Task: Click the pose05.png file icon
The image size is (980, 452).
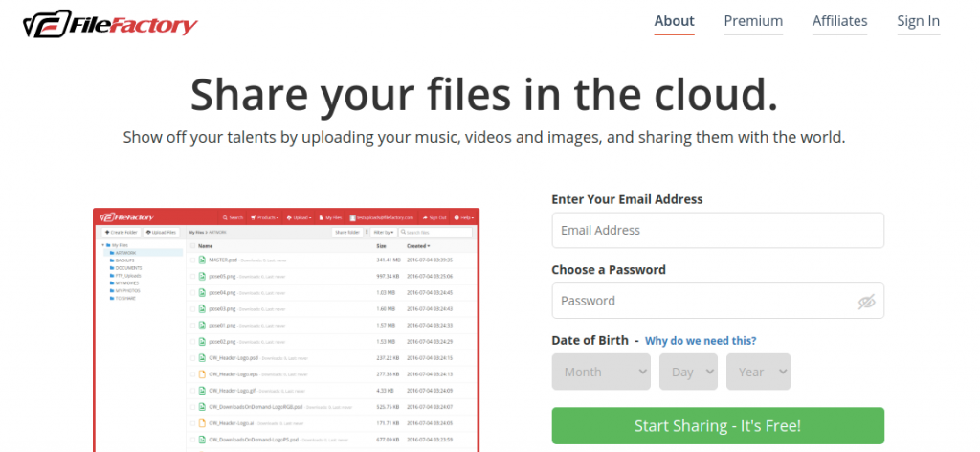Action: (x=202, y=276)
